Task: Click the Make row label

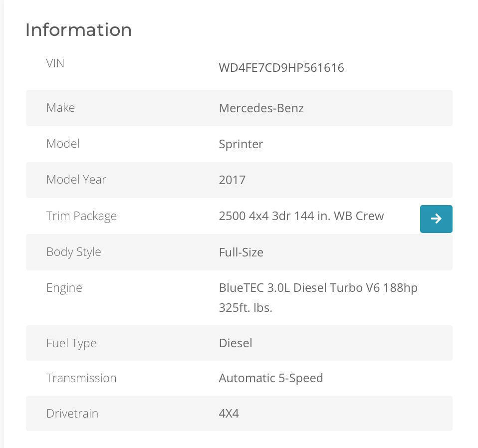Action: click(60, 108)
